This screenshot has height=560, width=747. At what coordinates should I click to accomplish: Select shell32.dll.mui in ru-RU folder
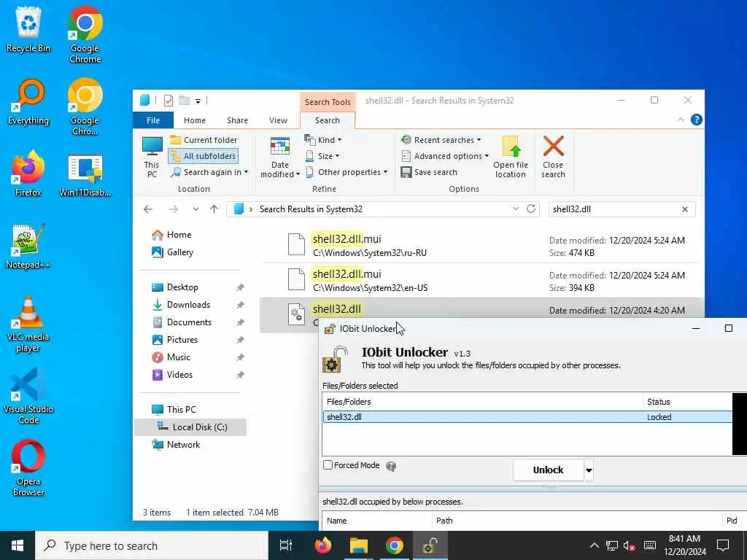(x=481, y=245)
